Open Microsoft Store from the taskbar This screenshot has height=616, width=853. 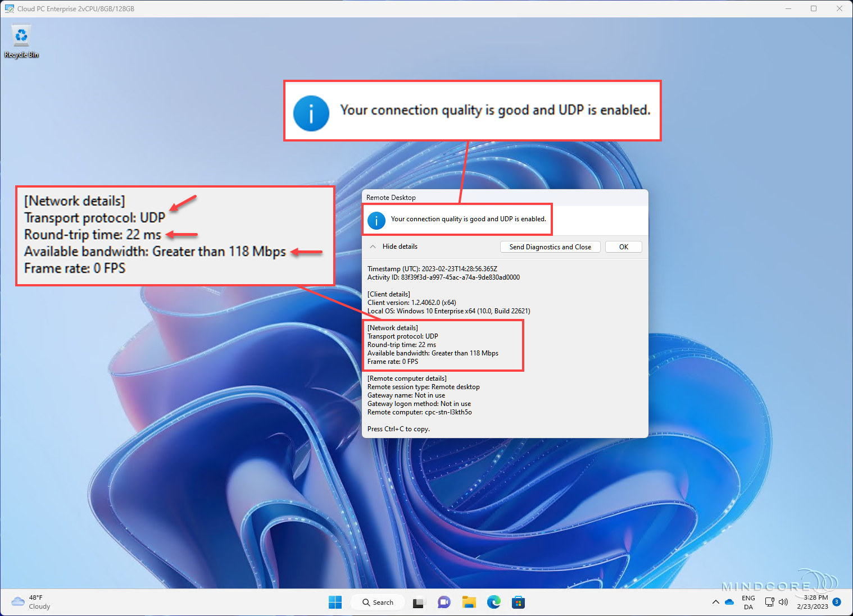pyautogui.click(x=518, y=602)
